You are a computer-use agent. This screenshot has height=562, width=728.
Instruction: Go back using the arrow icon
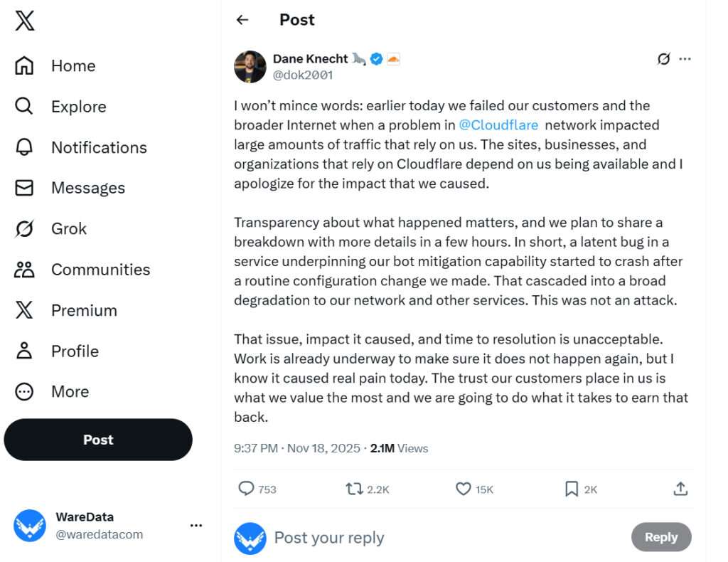pyautogui.click(x=242, y=20)
